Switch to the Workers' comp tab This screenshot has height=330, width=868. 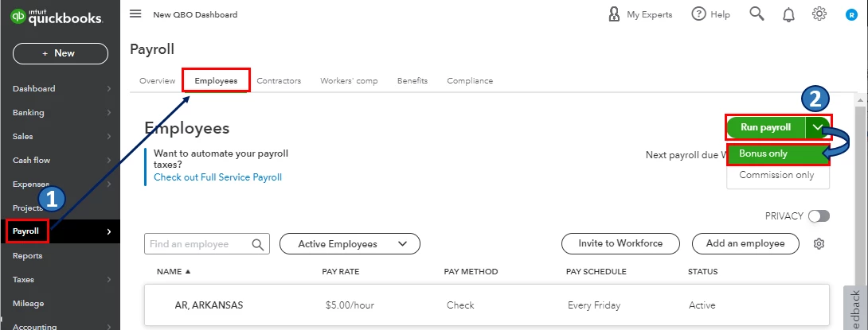pos(349,80)
